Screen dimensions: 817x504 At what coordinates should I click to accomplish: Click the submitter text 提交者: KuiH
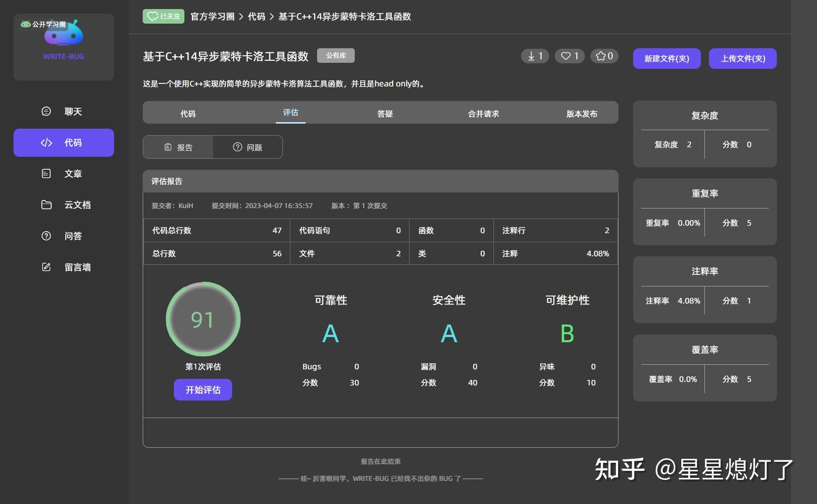coord(172,206)
